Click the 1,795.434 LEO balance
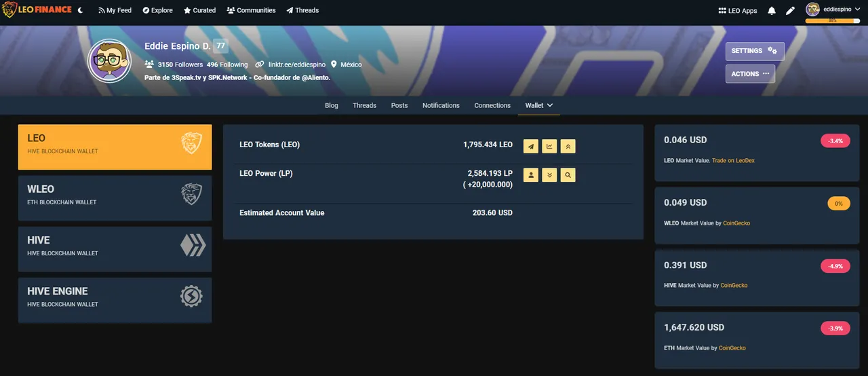 point(488,145)
